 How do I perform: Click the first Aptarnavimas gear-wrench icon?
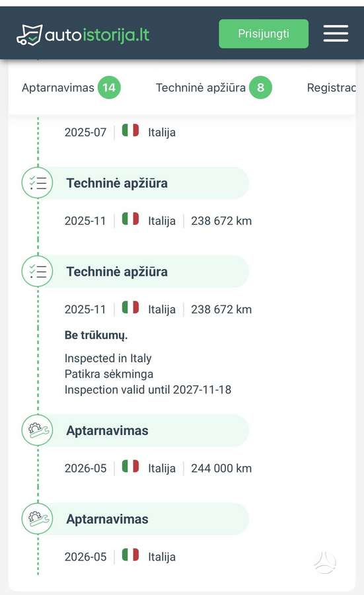click(37, 430)
